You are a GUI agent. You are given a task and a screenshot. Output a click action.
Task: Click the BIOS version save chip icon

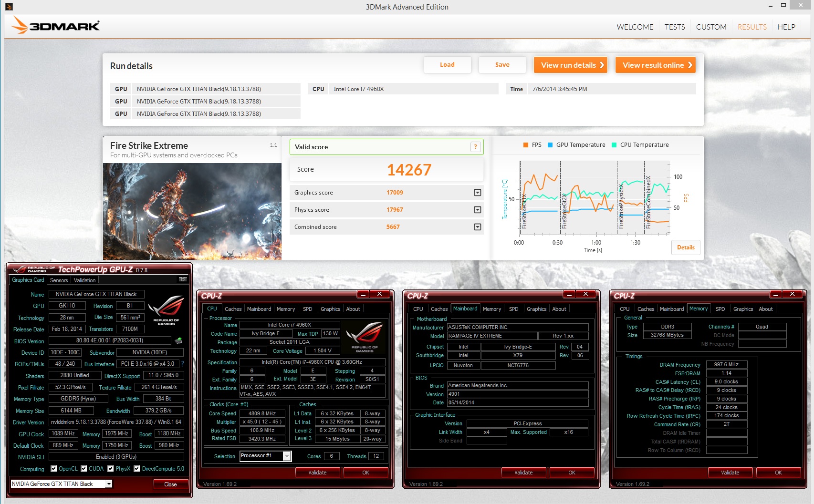coord(178,340)
